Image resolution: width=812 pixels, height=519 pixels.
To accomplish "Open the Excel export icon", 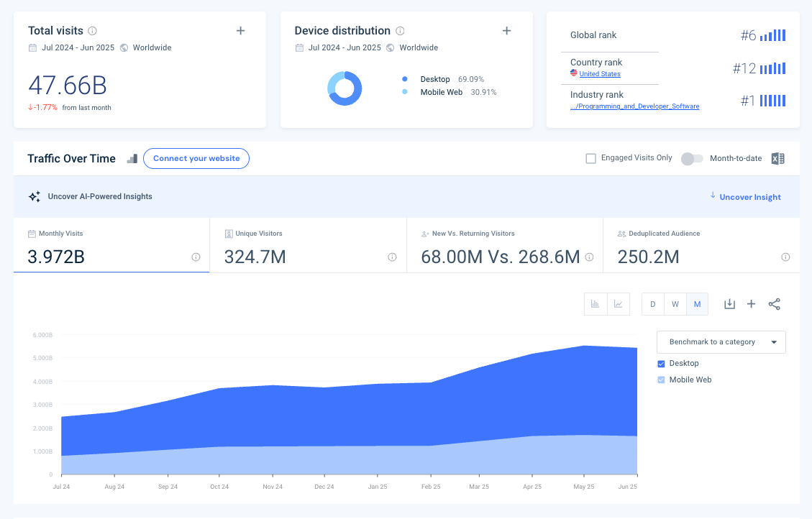I will tap(777, 158).
